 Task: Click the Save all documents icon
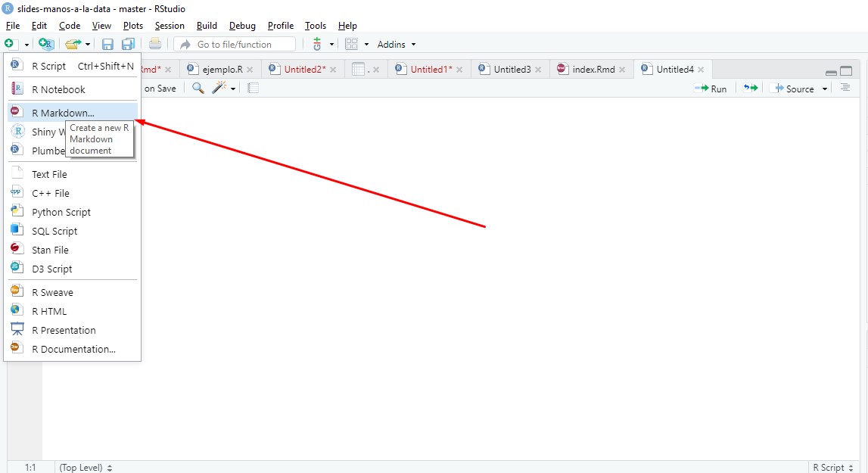pos(128,45)
